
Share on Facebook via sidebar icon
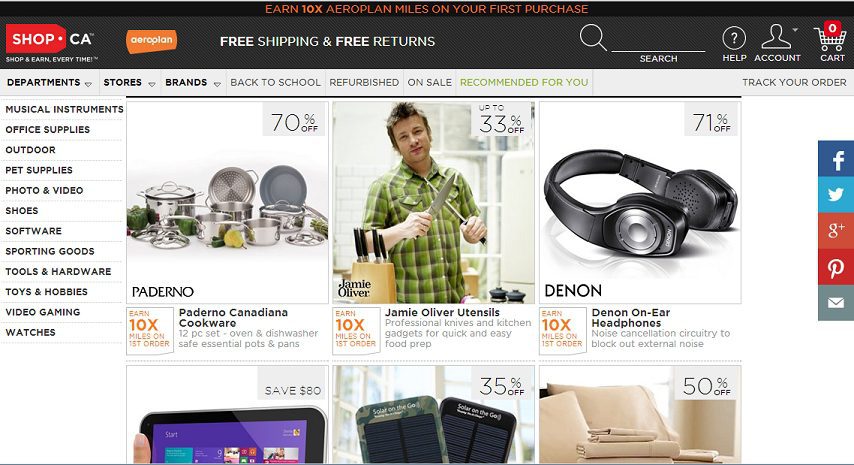(836, 158)
